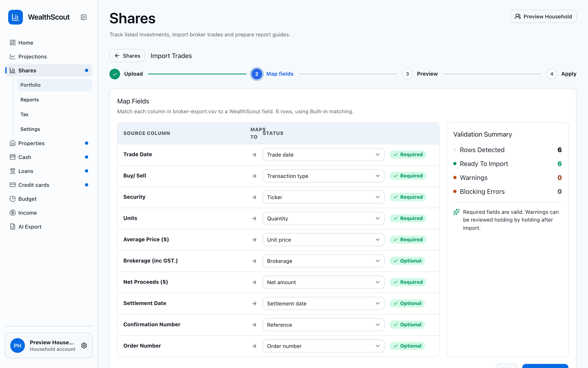Click 'Ready To Import' summary line
Screen dimensions: 588x368
coord(507,164)
